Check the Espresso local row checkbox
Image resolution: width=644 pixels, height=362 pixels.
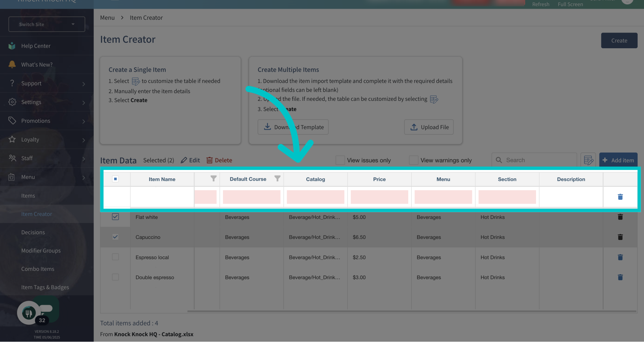115,257
